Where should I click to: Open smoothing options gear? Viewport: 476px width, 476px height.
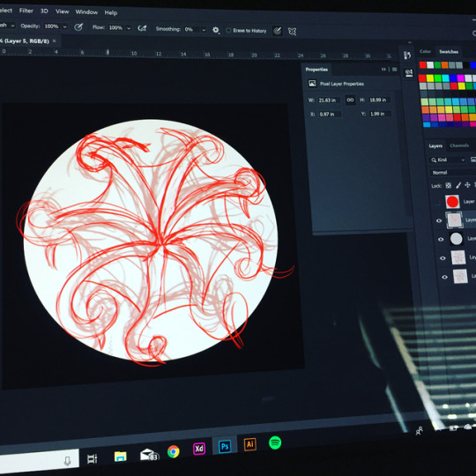click(x=216, y=30)
